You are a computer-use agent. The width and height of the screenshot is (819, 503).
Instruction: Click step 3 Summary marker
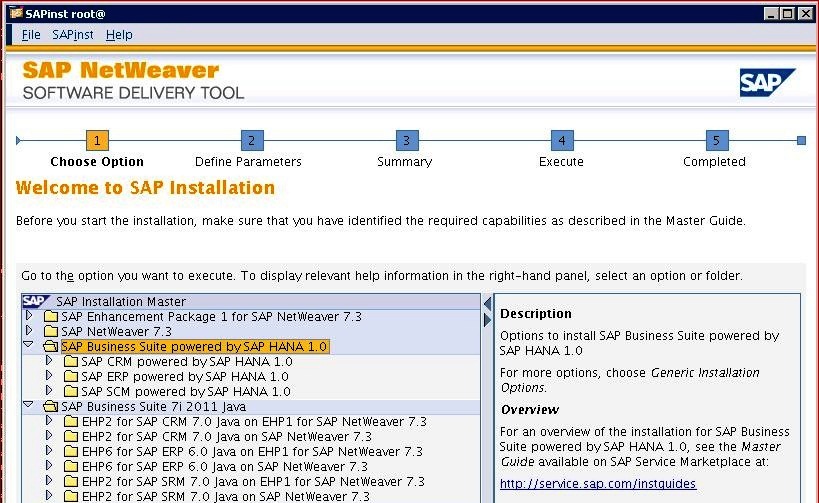click(x=406, y=141)
